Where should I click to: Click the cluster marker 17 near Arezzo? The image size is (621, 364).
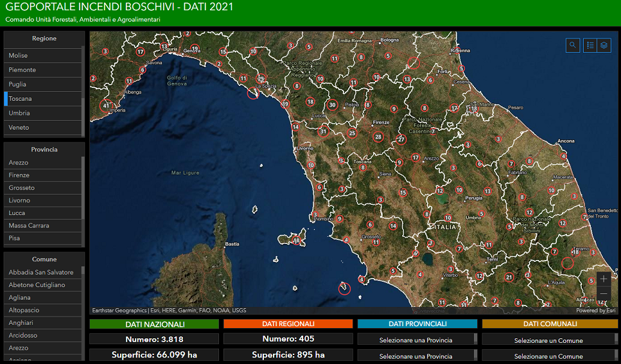(x=415, y=157)
